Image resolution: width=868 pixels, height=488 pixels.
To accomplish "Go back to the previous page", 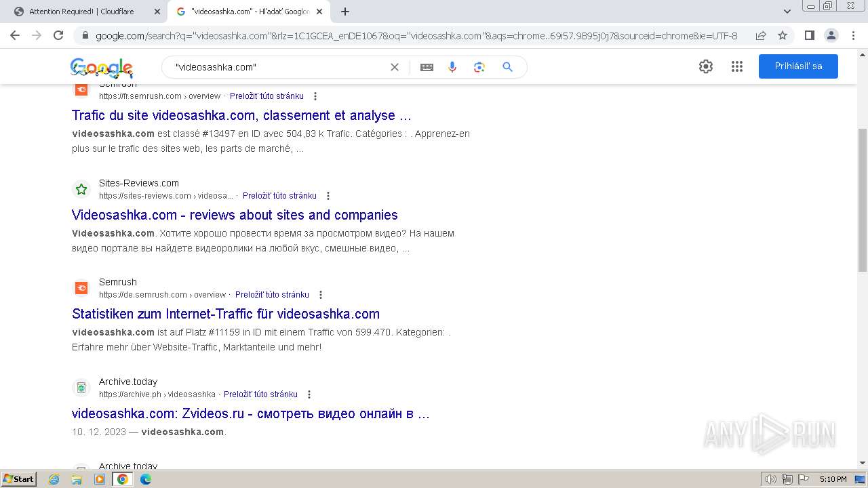I will (x=15, y=35).
